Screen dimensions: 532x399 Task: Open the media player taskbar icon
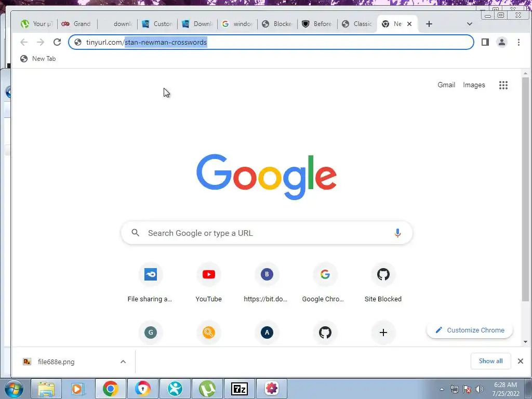point(78,389)
